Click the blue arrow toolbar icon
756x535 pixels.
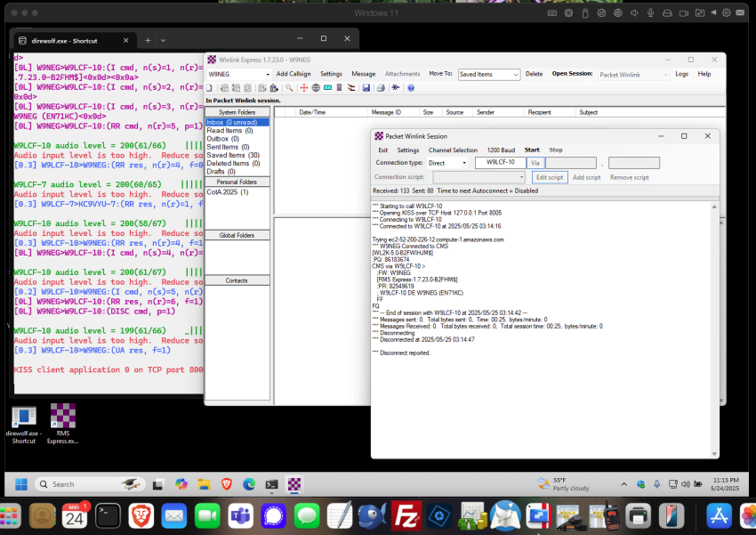[x=396, y=88]
